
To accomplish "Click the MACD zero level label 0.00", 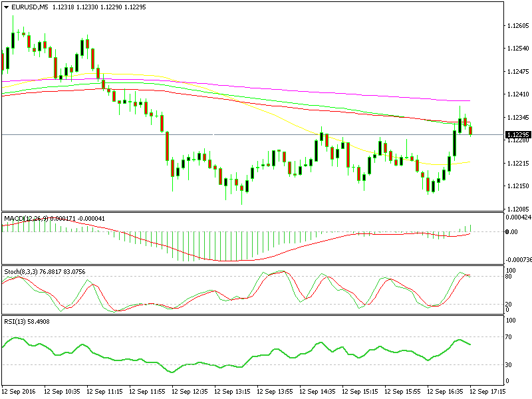I will pos(511,231).
